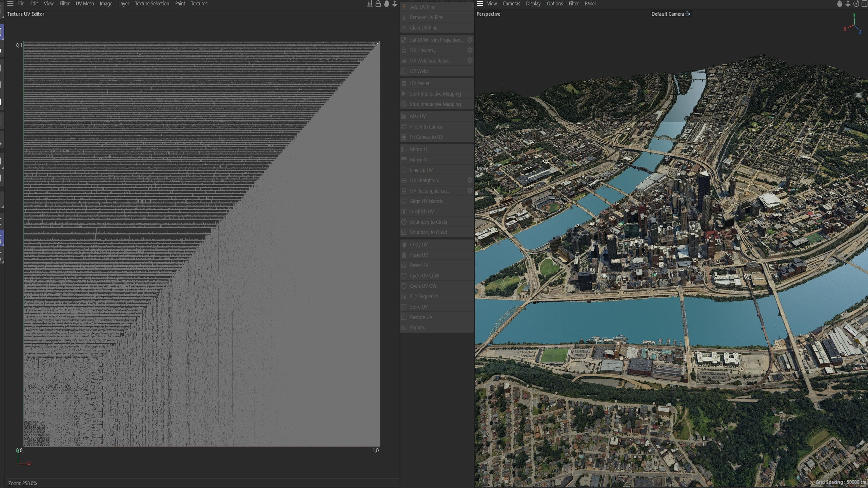Click the Max UV command
Viewport: 868px width, 488px height.
[x=437, y=116]
